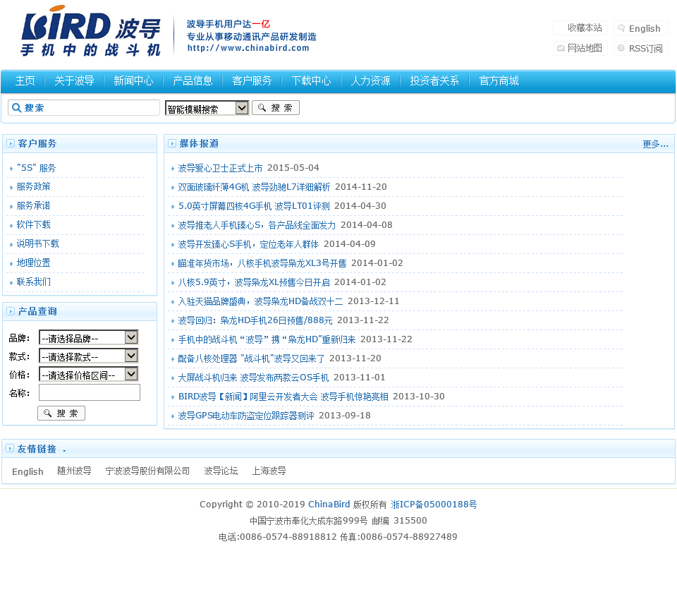Image resolution: width=677 pixels, height=616 pixels.
Task: Click the 媒体报道 panel arrow icon
Action: pos(172,143)
